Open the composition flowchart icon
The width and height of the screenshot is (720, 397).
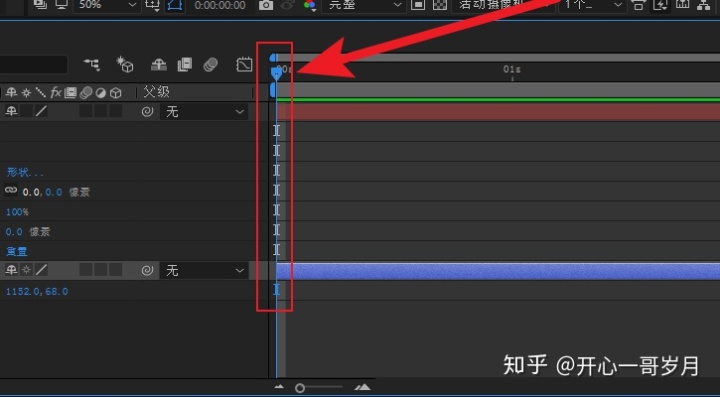703,5
